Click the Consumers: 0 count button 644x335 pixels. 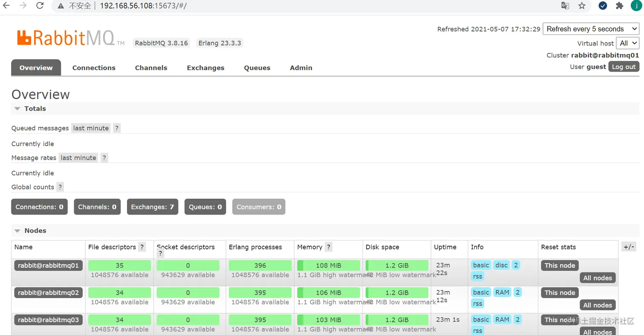[259, 207]
